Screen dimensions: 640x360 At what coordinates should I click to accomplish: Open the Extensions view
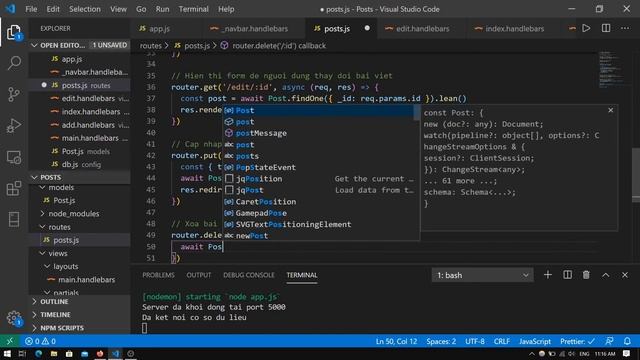(14, 188)
